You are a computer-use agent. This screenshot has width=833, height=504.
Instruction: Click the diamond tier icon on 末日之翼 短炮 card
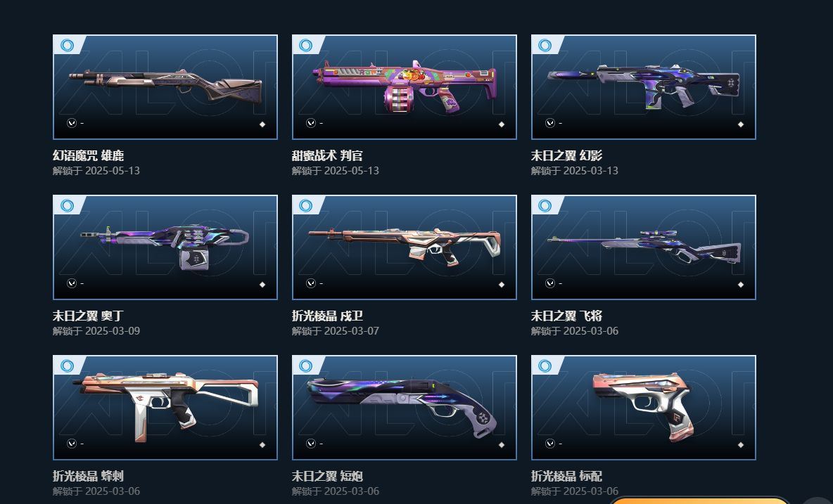tap(502, 444)
